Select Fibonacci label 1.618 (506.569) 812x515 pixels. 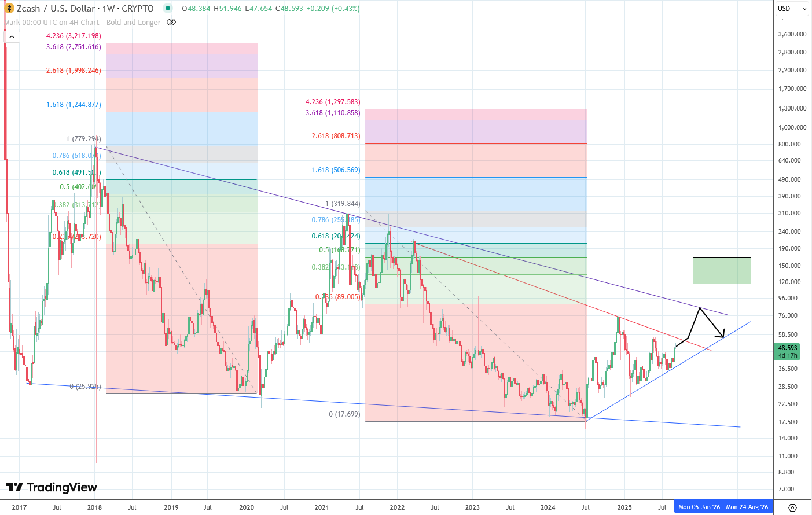(x=336, y=170)
